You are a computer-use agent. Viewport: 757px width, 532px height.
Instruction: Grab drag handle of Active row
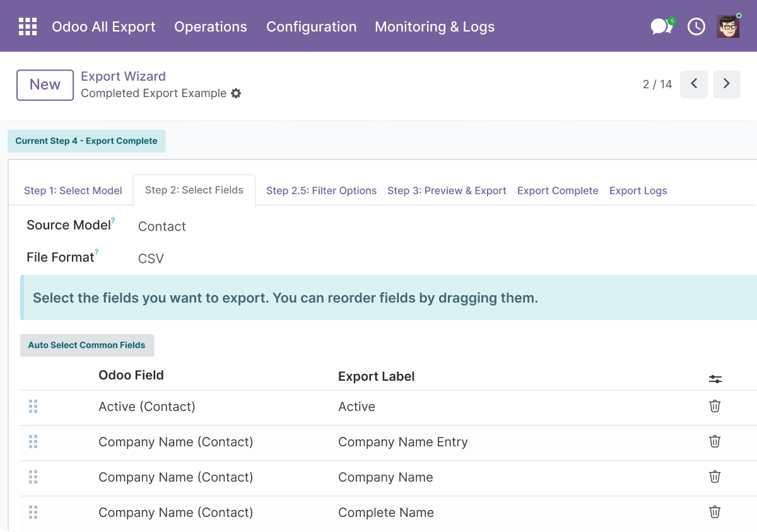pos(33,407)
